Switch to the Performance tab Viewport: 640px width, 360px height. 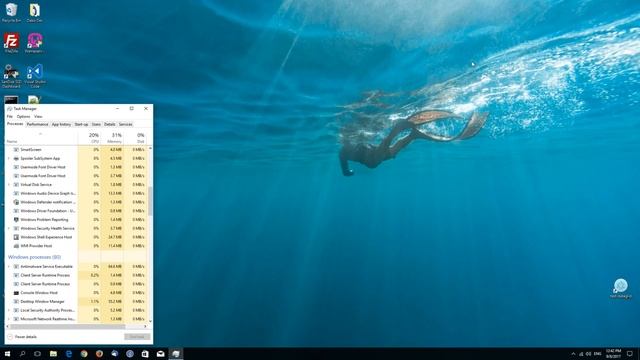[37, 124]
